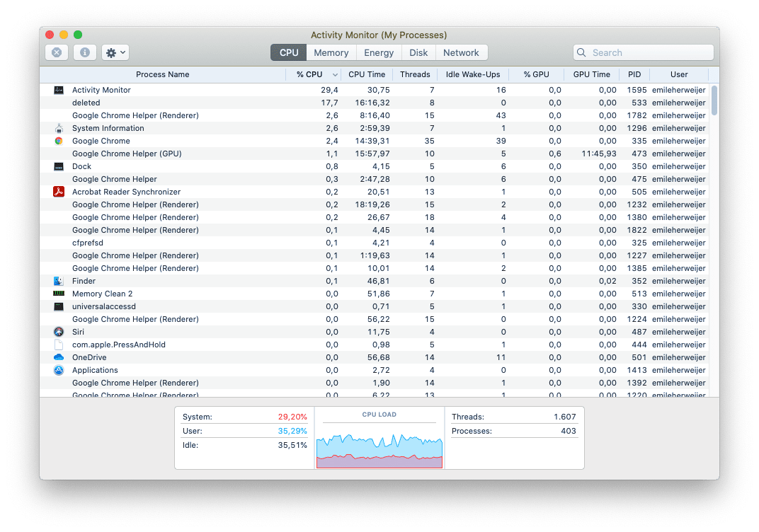
Task: Open the Energy tab
Action: (379, 52)
